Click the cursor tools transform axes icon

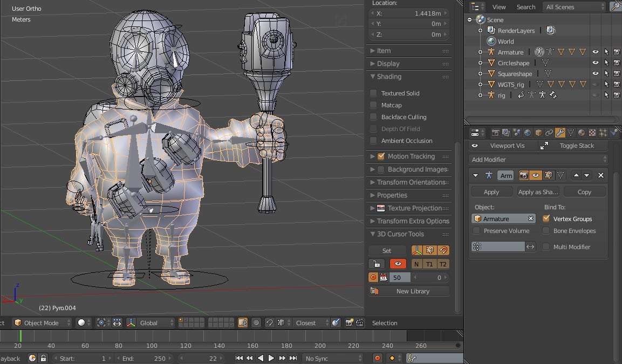pos(416,250)
